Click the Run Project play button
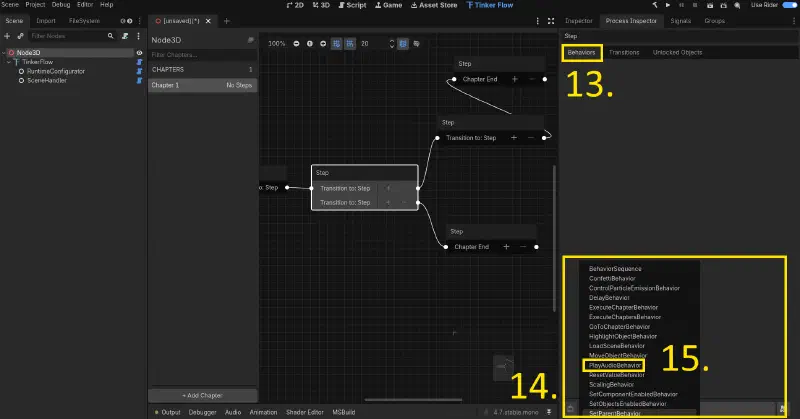This screenshot has height=419, width=800. click(668, 5)
